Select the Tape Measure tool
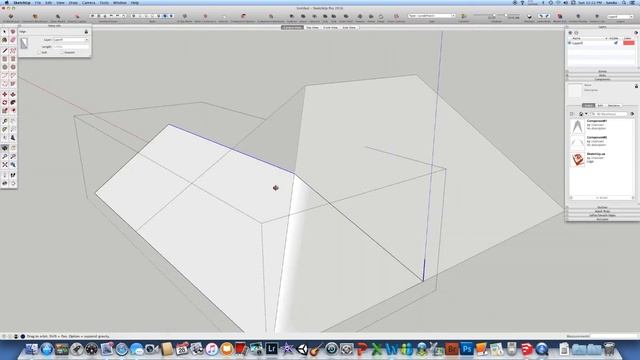640x360 pixels. coord(4,121)
